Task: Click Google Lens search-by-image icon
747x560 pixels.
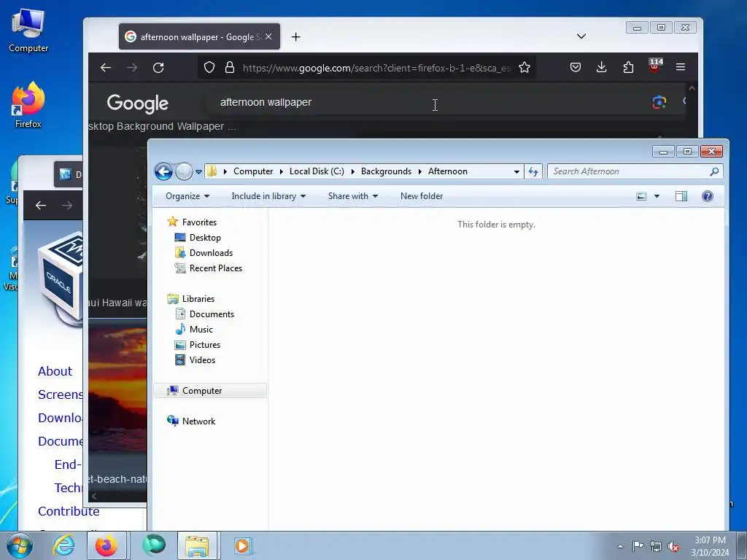Action: [659, 102]
